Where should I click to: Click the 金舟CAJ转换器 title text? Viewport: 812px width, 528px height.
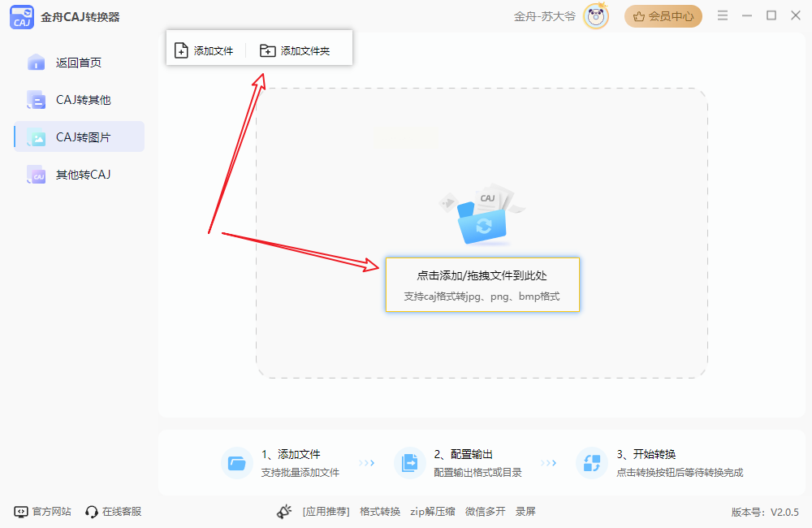[x=80, y=17]
